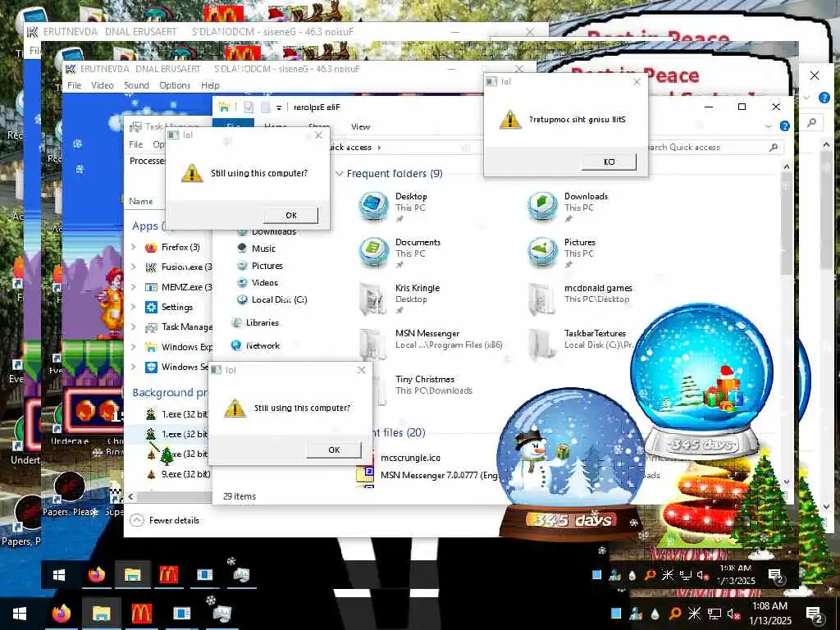
Task: Open the Video menu in the Fusion window
Action: click(103, 85)
